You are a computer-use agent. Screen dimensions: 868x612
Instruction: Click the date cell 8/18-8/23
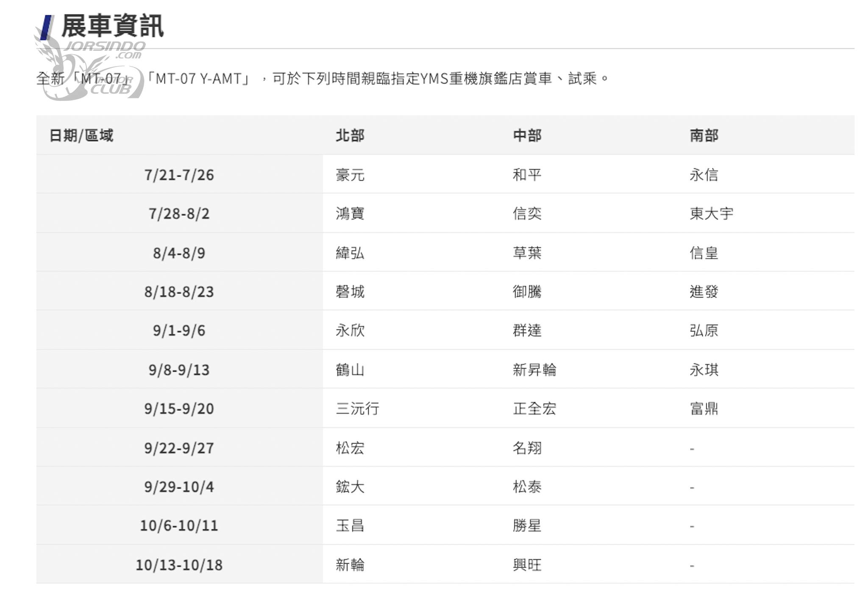pos(179,292)
